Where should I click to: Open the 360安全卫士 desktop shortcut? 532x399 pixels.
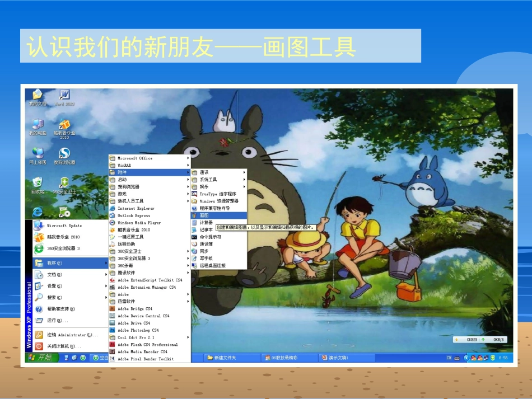pyautogui.click(x=64, y=185)
